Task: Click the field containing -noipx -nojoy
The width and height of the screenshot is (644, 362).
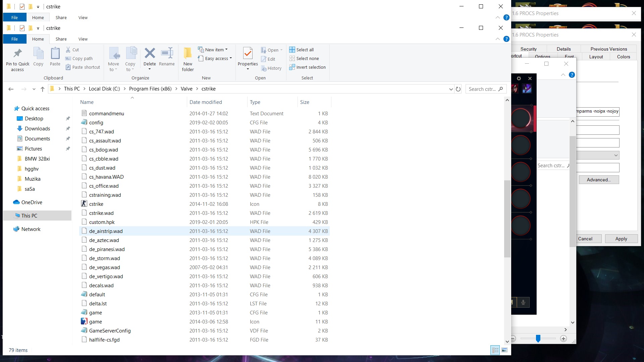Action: 598,111
